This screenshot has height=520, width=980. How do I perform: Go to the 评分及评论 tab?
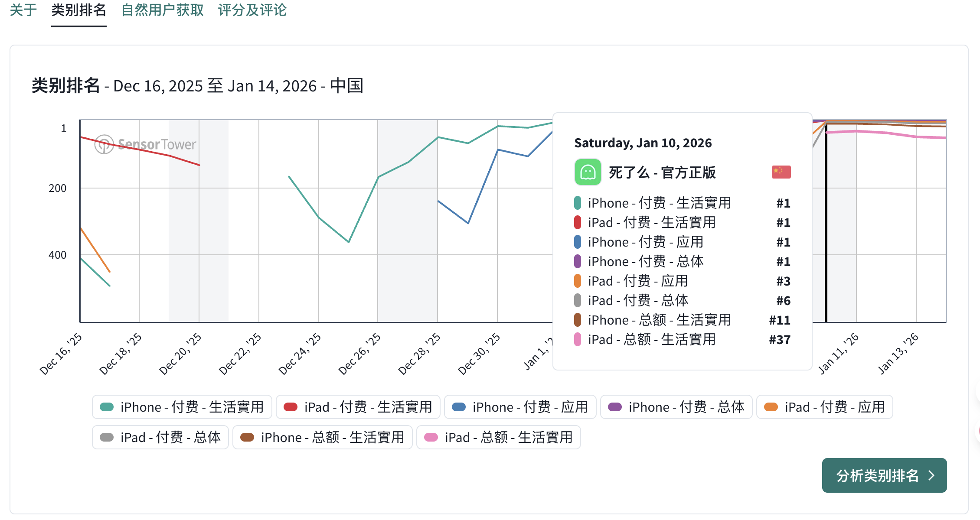pos(252,10)
